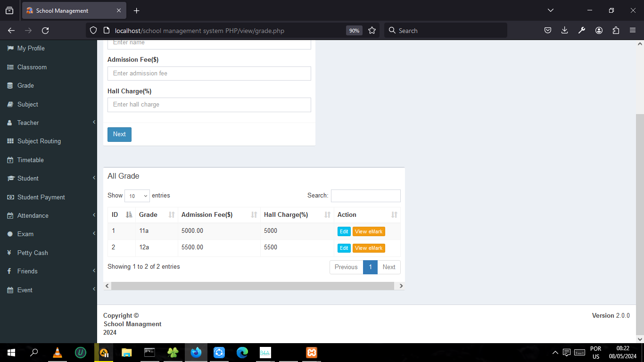Expand the Student submenu

(x=48, y=178)
